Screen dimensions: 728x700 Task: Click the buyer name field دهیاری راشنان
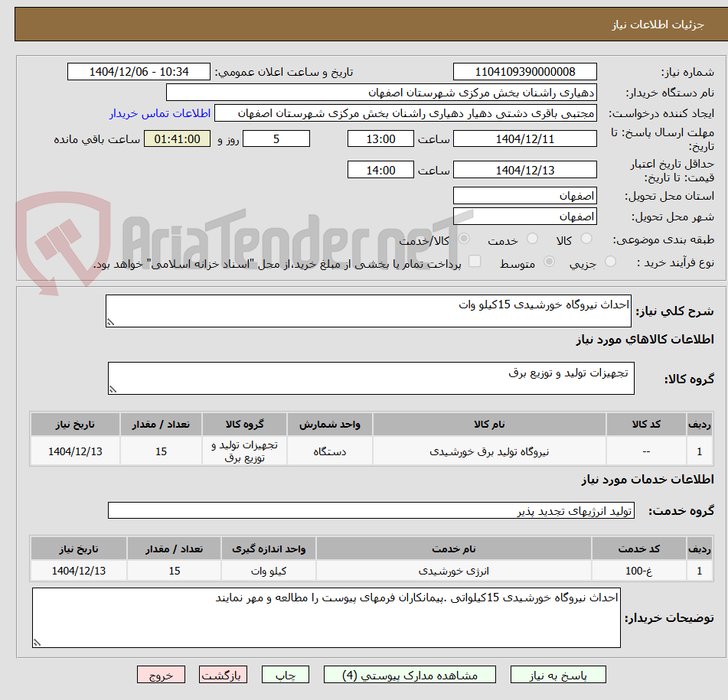(381, 93)
